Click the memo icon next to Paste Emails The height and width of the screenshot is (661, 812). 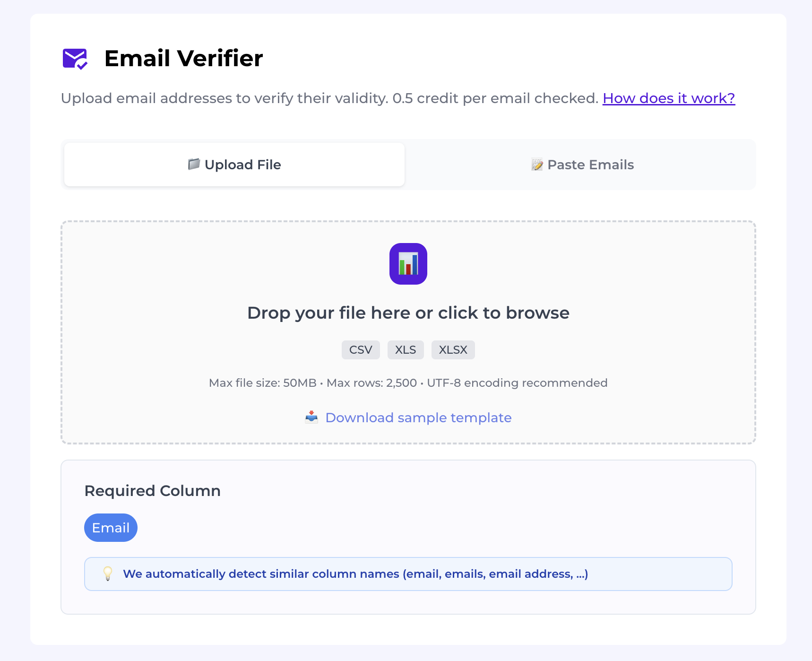[x=536, y=165]
